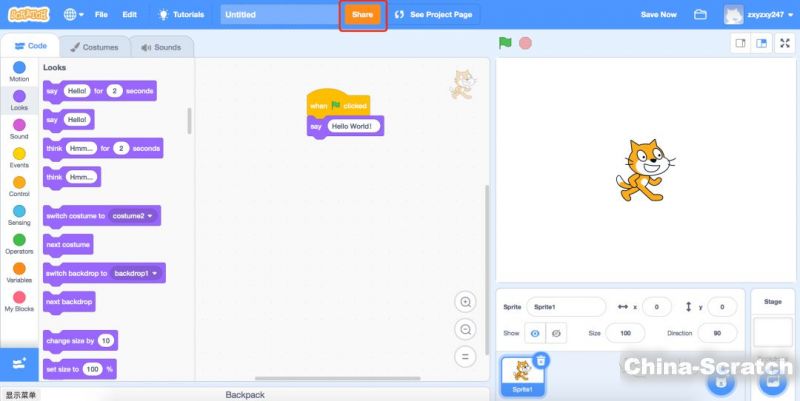Select the Motion block category
This screenshot has width=800, height=401.
coord(19,71)
